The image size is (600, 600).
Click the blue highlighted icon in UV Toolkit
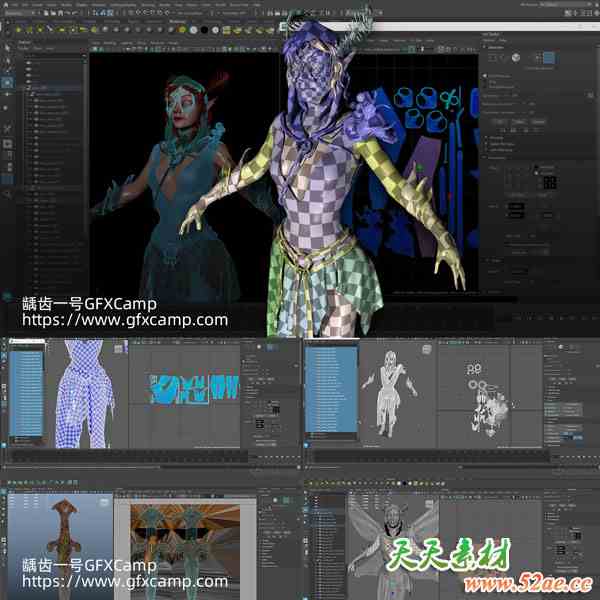coord(549,58)
